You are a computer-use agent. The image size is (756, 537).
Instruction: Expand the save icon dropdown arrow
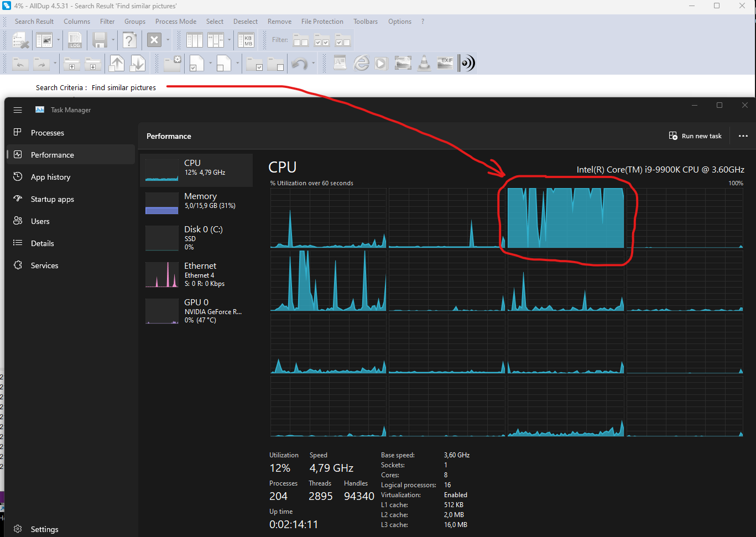pyautogui.click(x=113, y=40)
